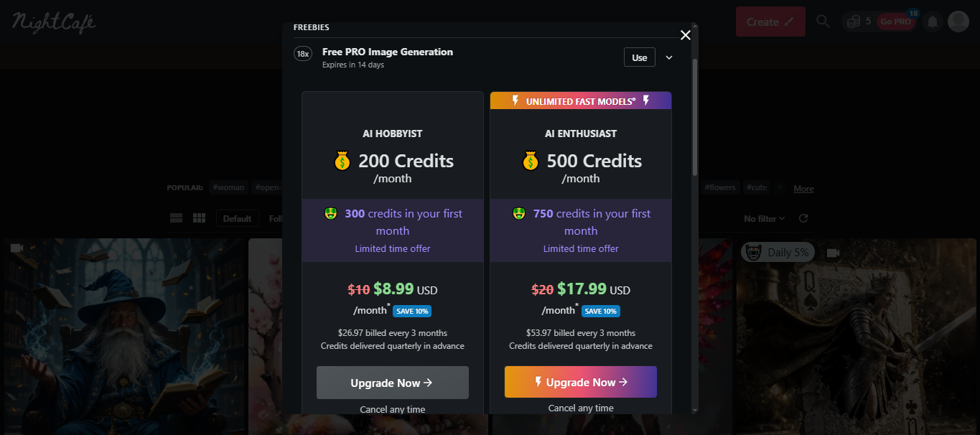Select the #flowers popular tag

[720, 188]
